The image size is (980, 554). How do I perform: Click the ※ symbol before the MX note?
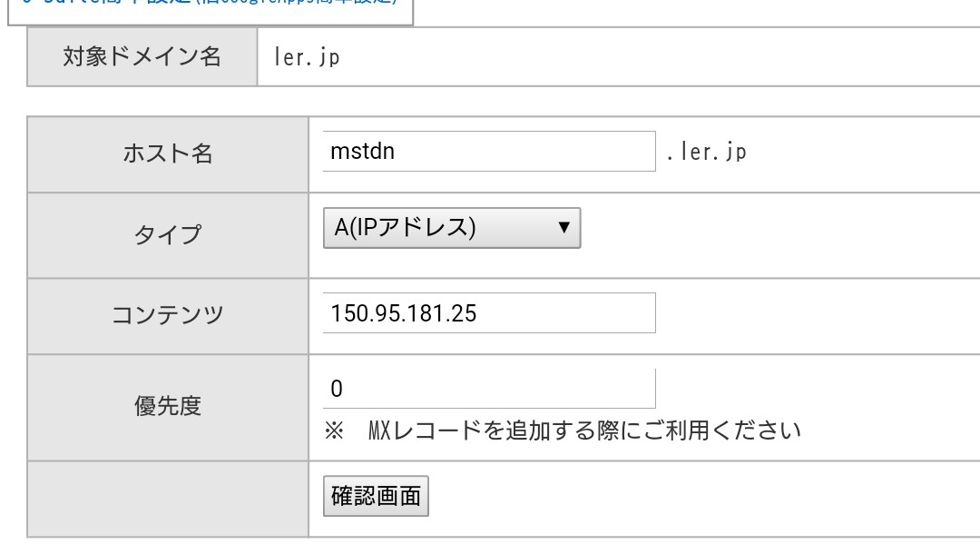[x=334, y=430]
